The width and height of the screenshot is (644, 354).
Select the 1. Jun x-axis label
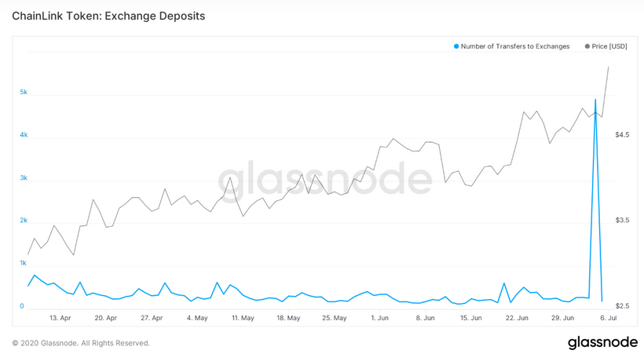379,318
